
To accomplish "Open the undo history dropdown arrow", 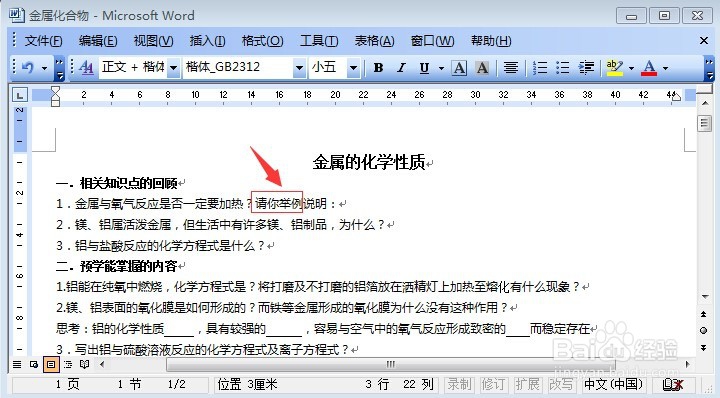I will tap(45, 68).
